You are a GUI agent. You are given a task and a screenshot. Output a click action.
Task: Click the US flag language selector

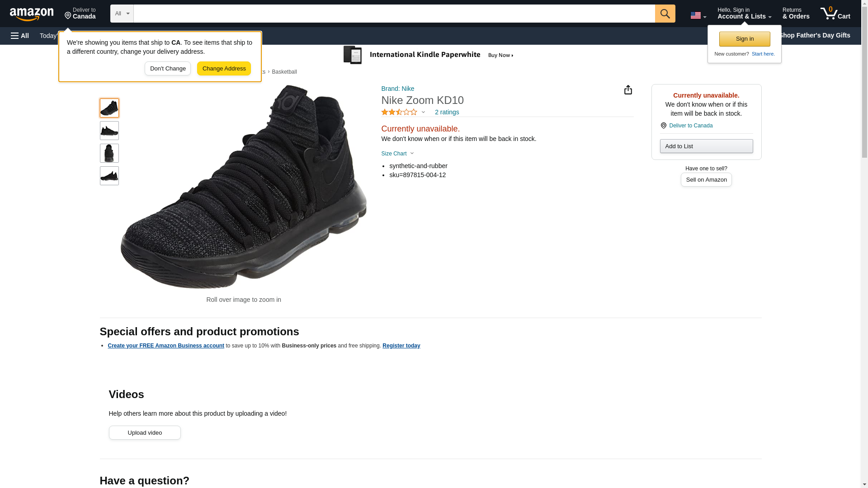point(698,15)
